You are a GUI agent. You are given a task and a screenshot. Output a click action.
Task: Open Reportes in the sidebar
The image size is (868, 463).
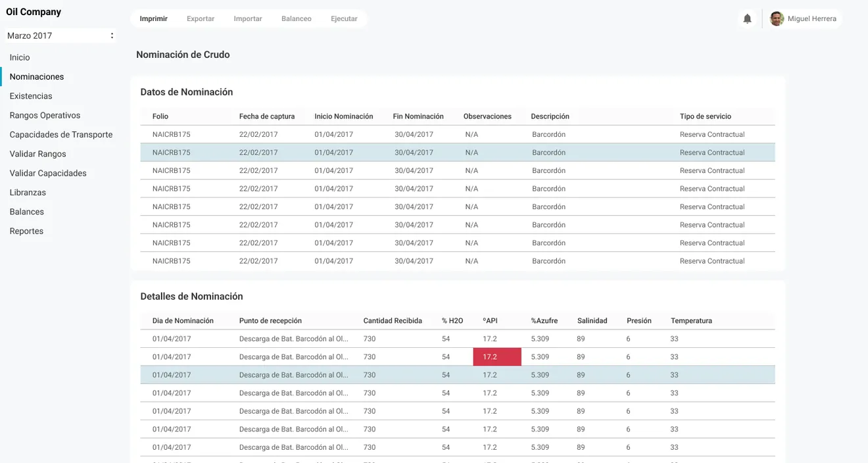coord(26,231)
